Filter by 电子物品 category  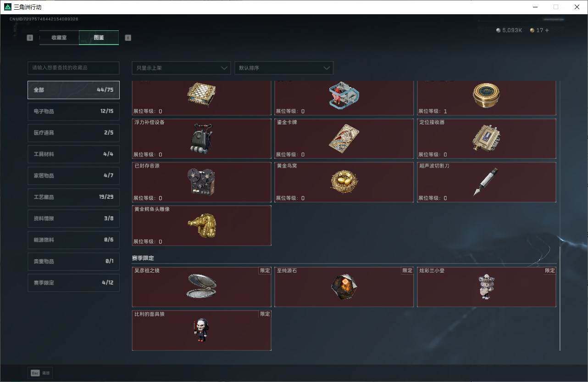click(x=73, y=111)
